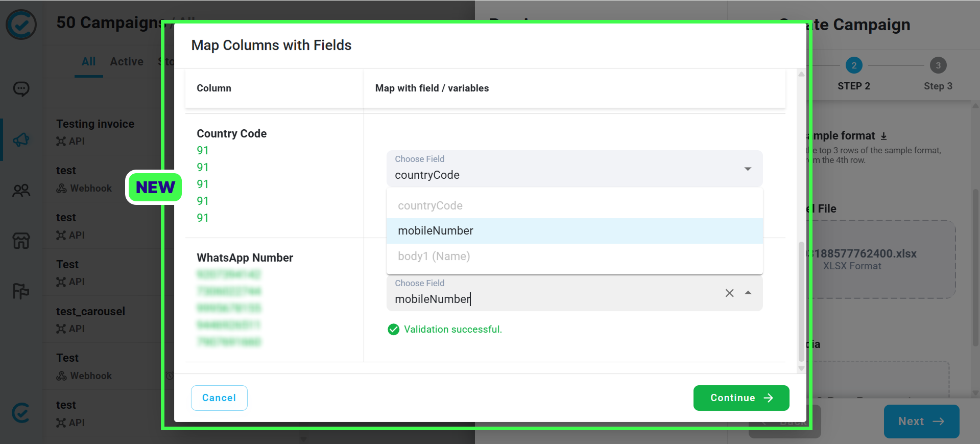Collapse the mobileNumber dropdown arrow
Screen dimensions: 980x444
point(748,293)
